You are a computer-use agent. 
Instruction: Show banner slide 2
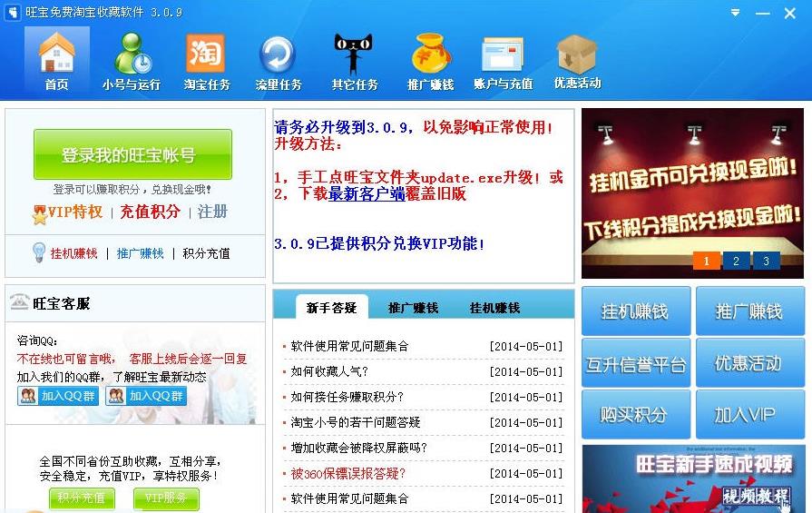click(736, 261)
